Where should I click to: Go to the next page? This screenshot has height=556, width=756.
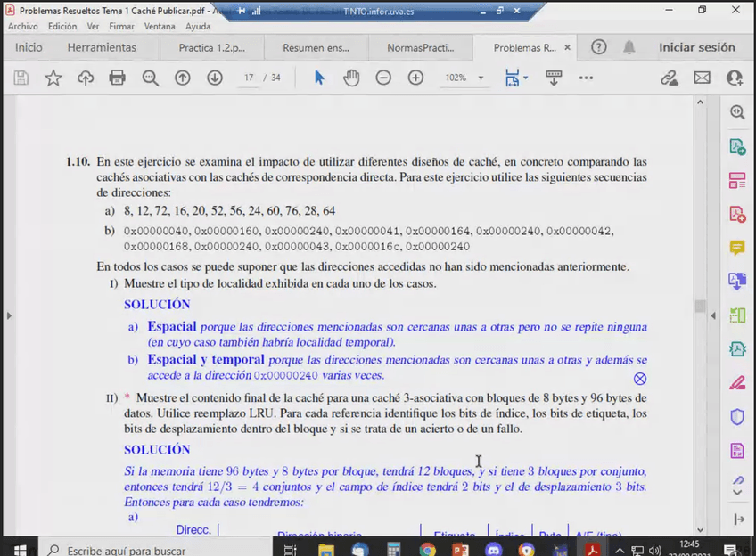(215, 78)
